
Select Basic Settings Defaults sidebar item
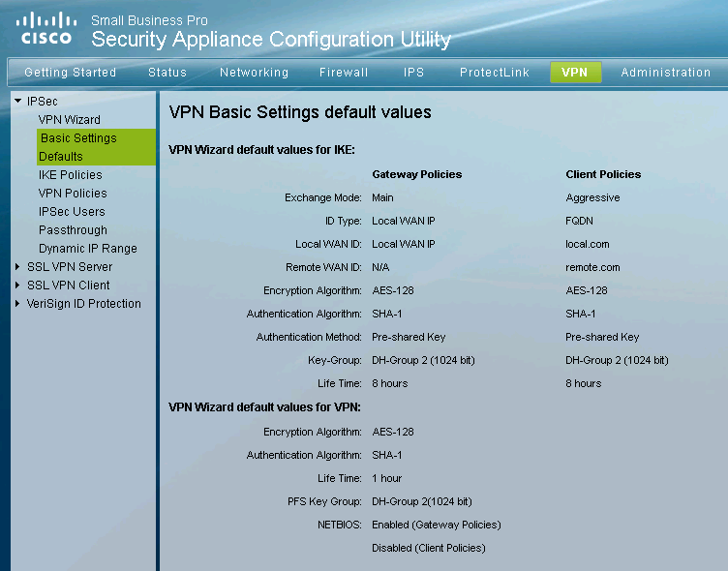[x=96, y=147]
